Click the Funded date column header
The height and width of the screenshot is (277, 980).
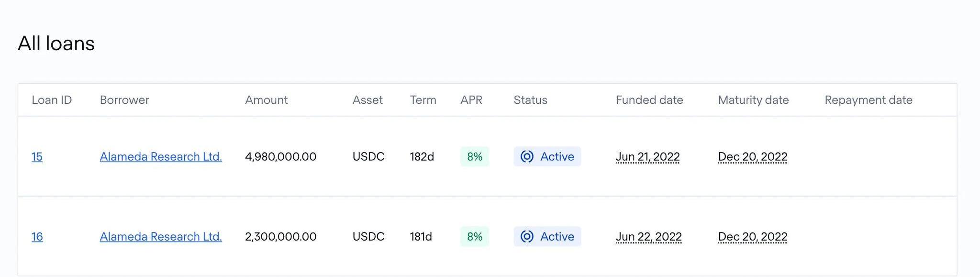point(649,100)
